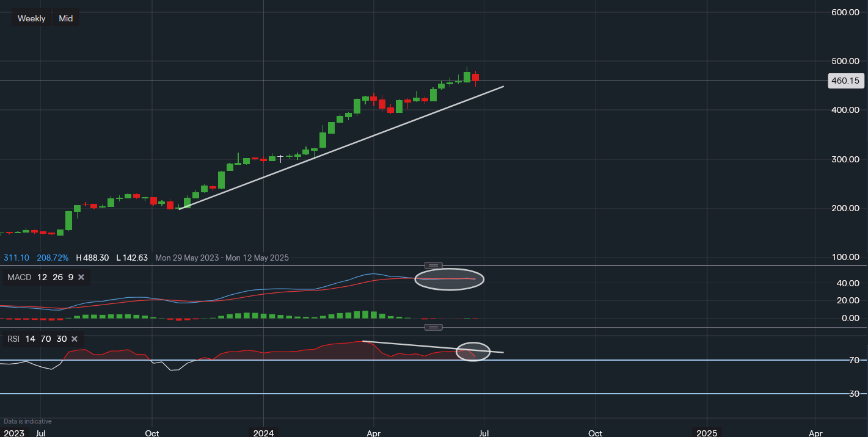This screenshot has width=868, height=437.
Task: Remove the RSI indicator with its X icon
Action: click(x=74, y=339)
